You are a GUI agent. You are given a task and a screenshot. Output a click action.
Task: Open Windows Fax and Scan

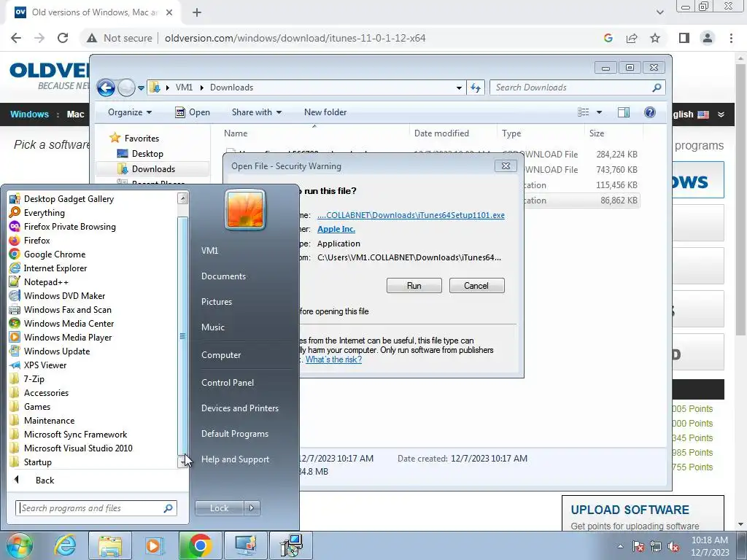(67, 309)
